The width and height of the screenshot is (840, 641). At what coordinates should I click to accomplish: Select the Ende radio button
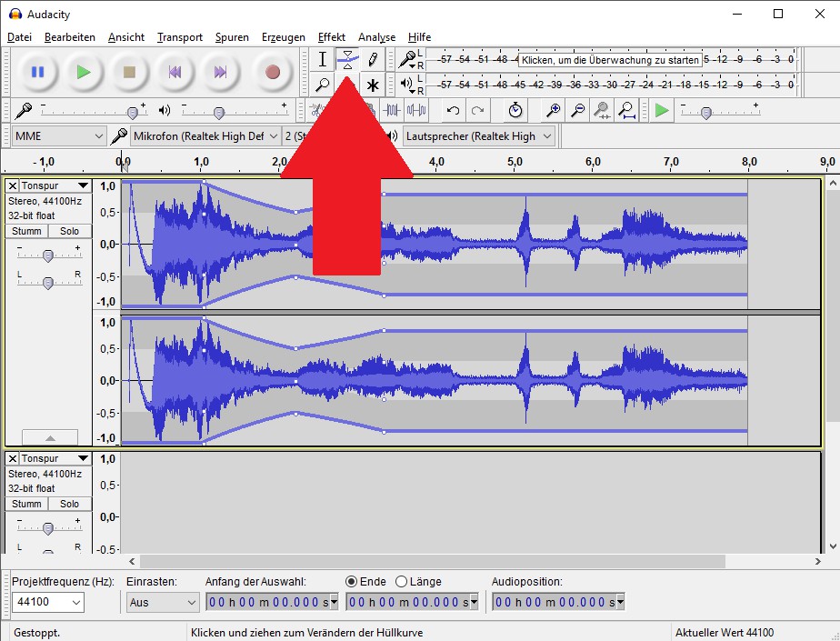[x=352, y=581]
